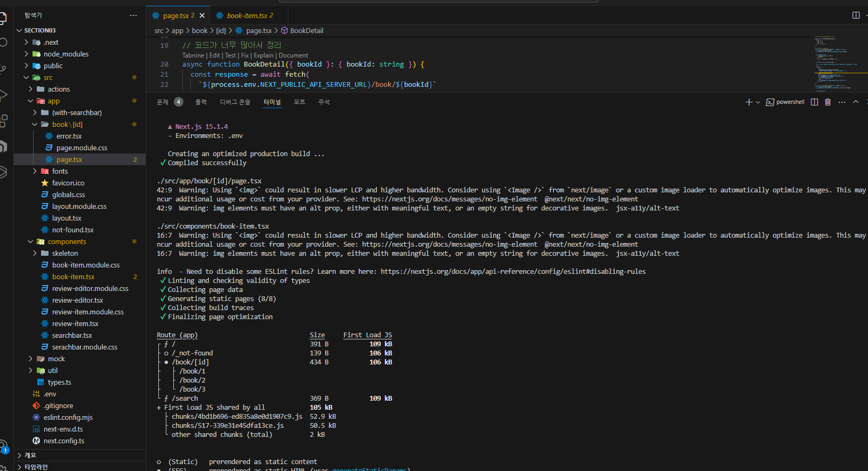Open globals.css file
This screenshot has height=471, width=868.
click(79, 194)
